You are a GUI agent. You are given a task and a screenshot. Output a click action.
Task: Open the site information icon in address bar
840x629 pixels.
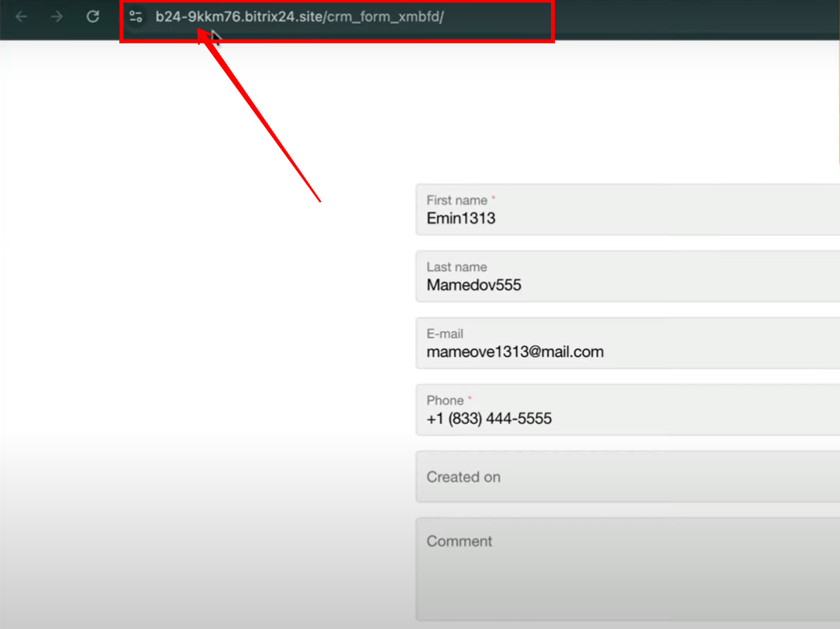136,16
